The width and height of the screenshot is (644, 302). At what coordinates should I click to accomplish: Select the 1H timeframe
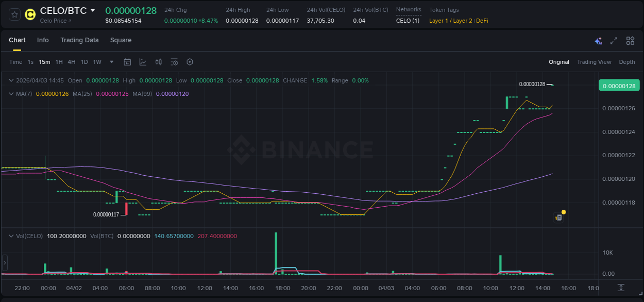[58, 62]
